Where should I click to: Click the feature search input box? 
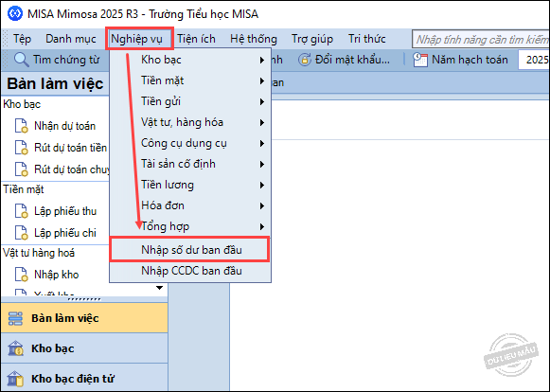(481, 39)
